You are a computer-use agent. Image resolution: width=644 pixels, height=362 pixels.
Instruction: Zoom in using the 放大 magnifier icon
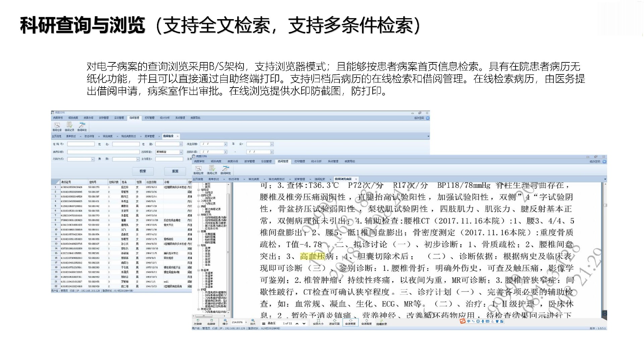tap(253, 322)
